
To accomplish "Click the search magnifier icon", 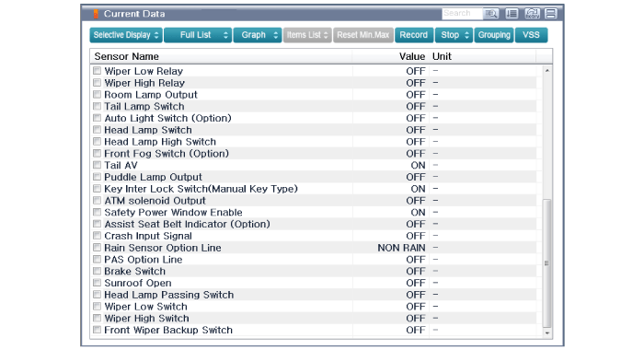I will pos(490,14).
